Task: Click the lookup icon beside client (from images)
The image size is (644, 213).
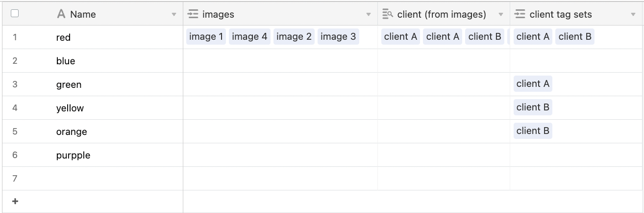Action: (x=388, y=14)
